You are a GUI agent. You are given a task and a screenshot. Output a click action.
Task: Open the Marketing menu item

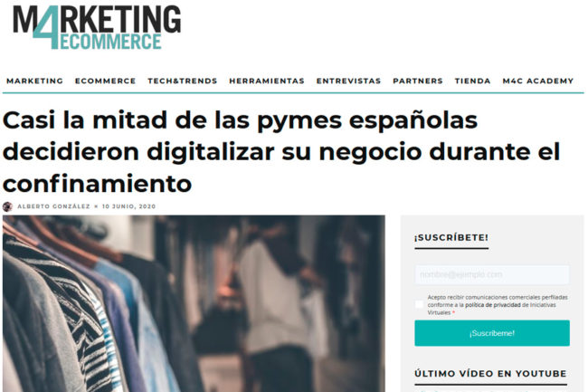35,81
